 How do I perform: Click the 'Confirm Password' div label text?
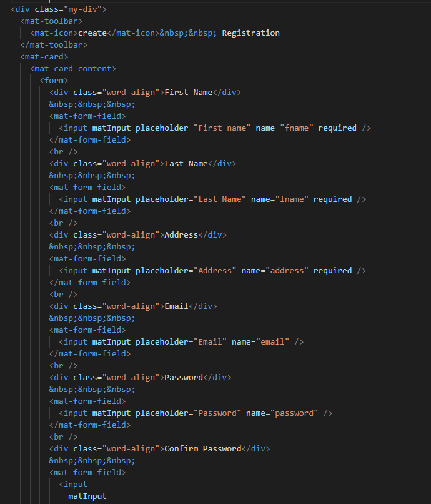pyautogui.click(x=202, y=449)
